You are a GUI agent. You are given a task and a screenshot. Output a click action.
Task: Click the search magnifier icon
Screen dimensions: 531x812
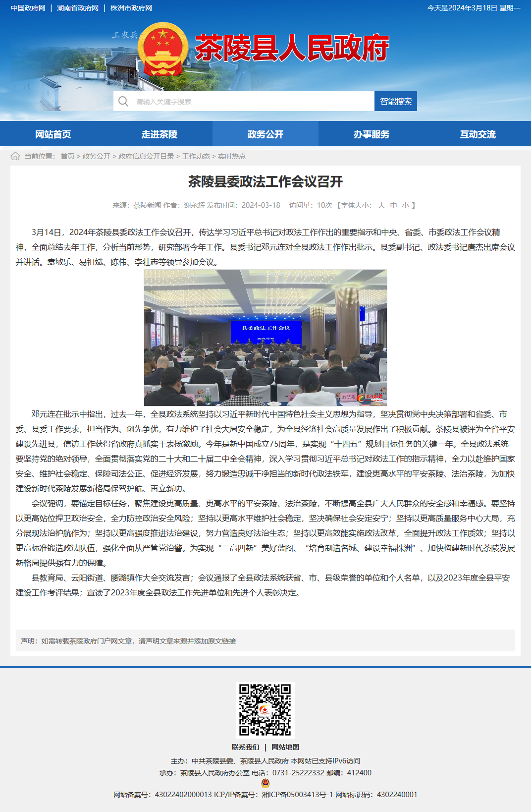[x=123, y=101]
